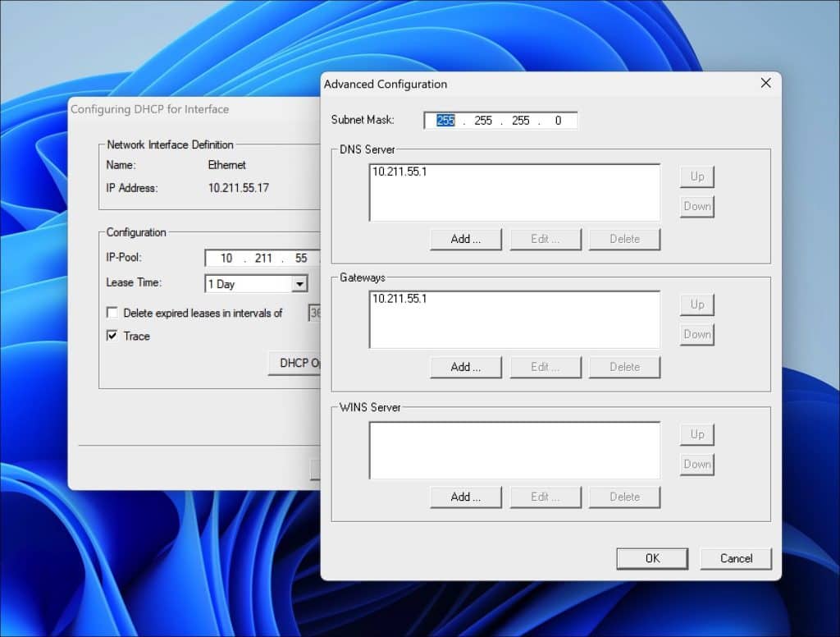The width and height of the screenshot is (840, 637).
Task: Add a new Gateways entry
Action: pos(466,367)
